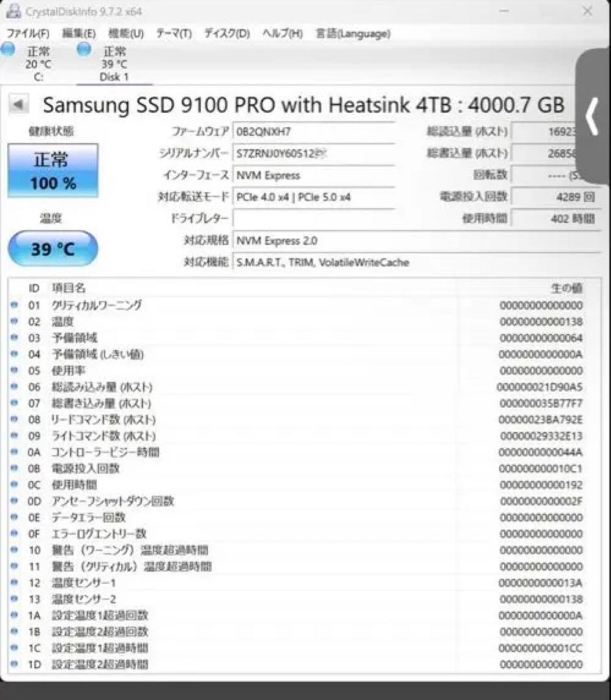Viewport: 611px width, 700px height.
Task: Click the 39°C temperature button
Action: 52,248
